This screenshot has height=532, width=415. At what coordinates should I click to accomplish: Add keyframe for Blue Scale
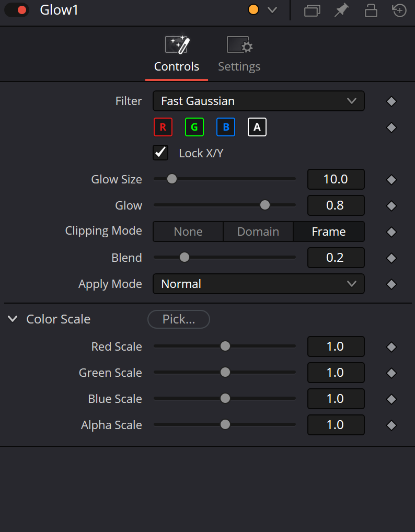[391, 399]
